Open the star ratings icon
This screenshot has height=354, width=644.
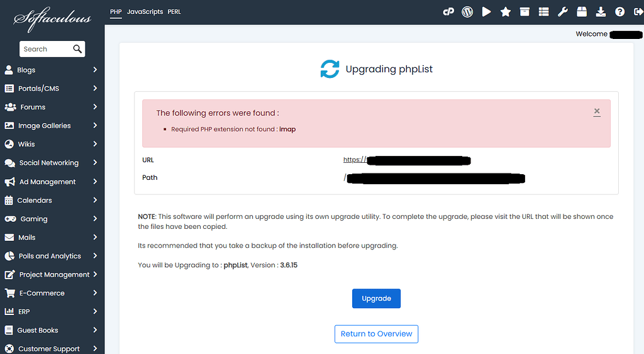(506, 12)
